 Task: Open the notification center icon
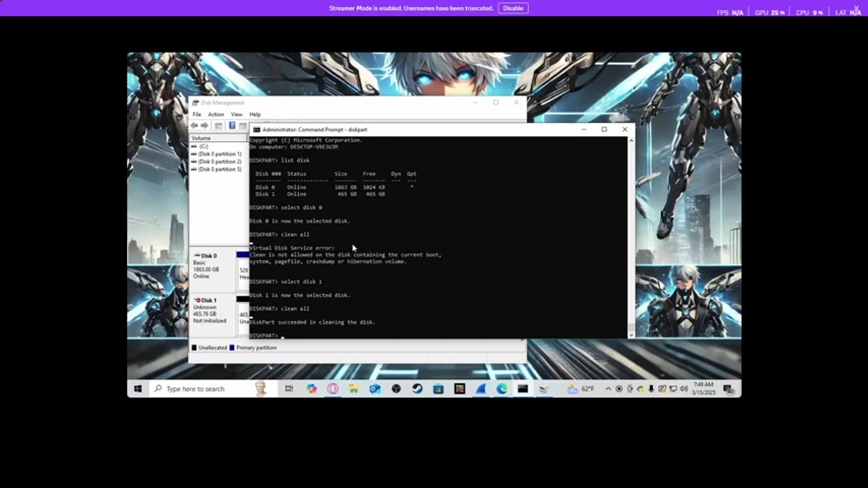tap(728, 388)
